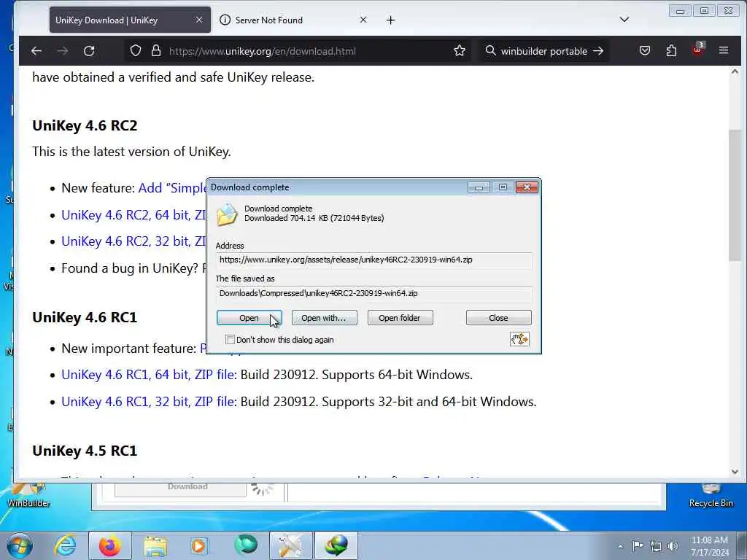Image resolution: width=747 pixels, height=560 pixels.
Task: Click the UniKey 4.5 RC1 heading
Action: click(x=85, y=451)
